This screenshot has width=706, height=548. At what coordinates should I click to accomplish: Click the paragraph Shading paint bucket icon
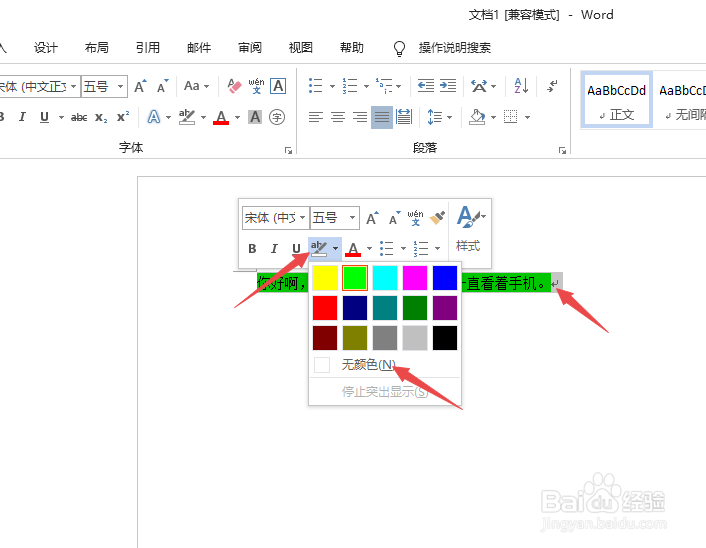click(477, 117)
